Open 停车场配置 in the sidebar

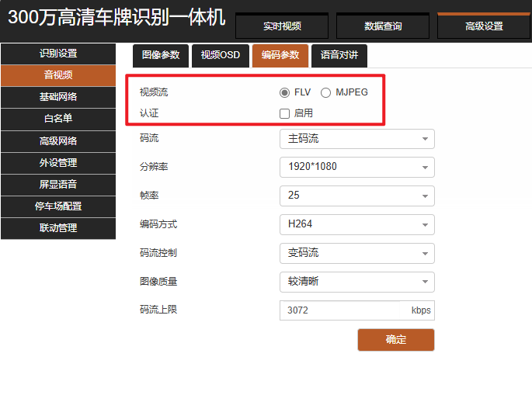[x=58, y=206]
